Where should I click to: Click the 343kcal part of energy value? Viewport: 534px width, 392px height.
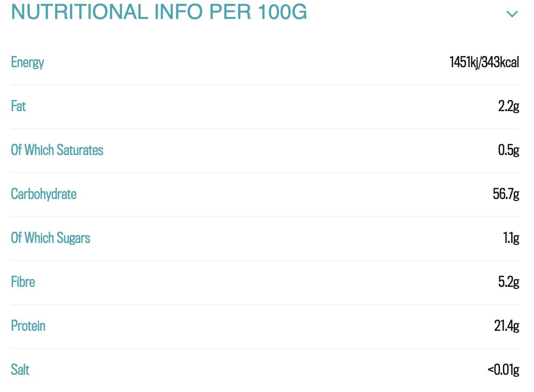tap(500, 62)
